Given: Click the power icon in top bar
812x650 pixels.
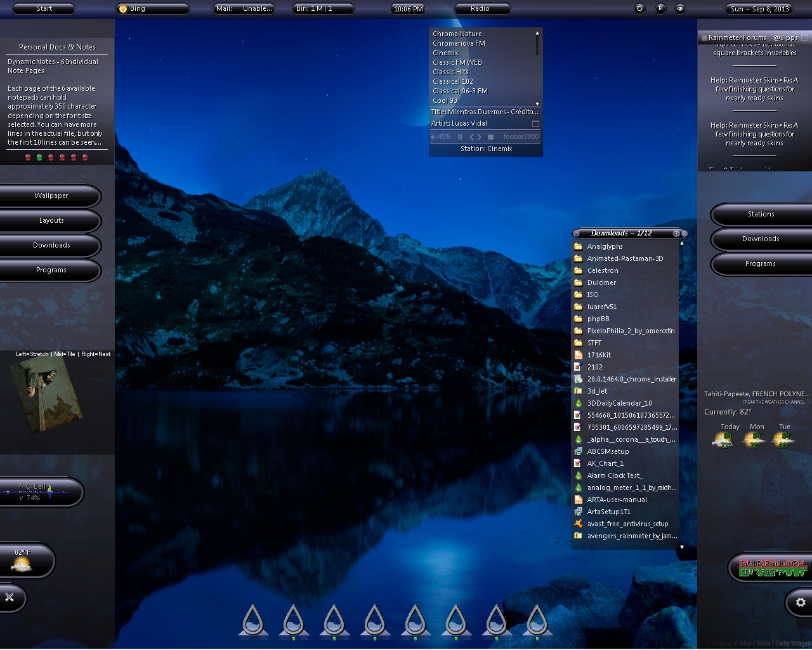Looking at the screenshot, I should tap(639, 9).
